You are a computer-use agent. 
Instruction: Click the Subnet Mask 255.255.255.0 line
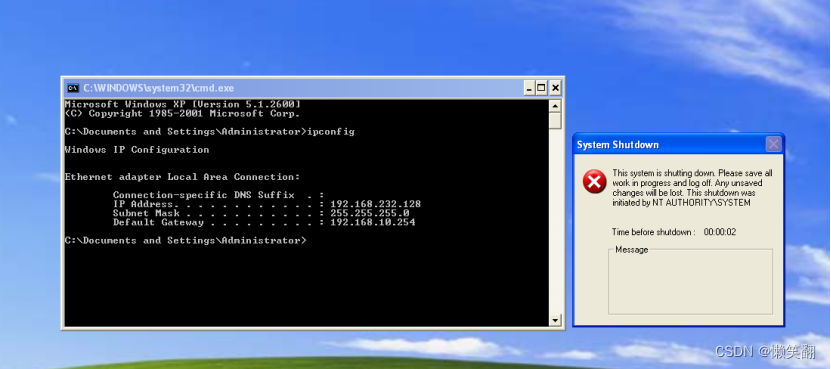(x=261, y=213)
